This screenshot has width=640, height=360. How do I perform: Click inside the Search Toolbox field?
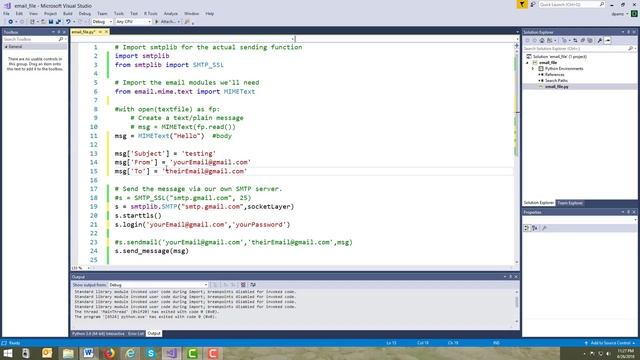click(x=31, y=39)
